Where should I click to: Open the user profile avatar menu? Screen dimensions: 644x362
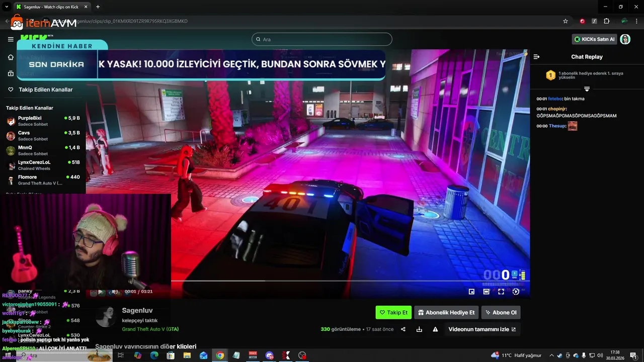[625, 39]
